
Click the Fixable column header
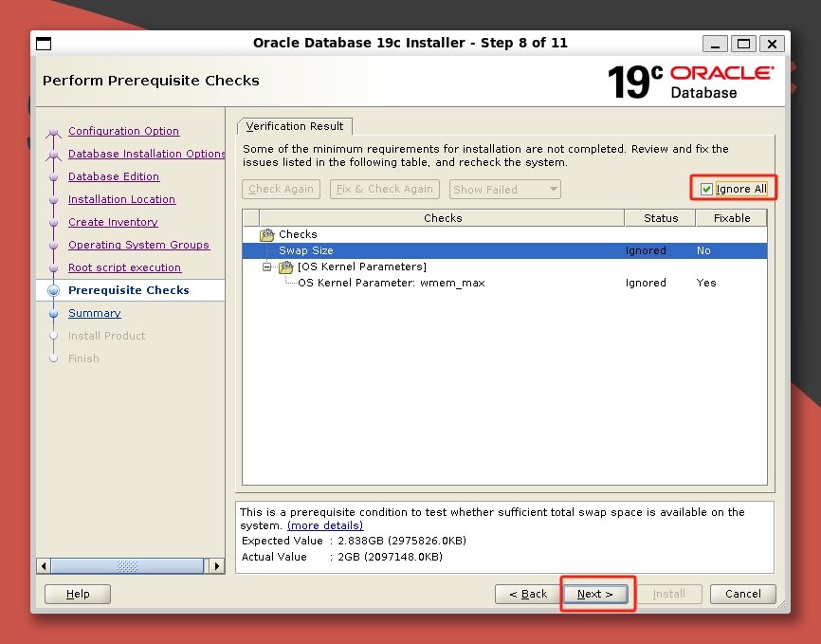tap(731, 218)
